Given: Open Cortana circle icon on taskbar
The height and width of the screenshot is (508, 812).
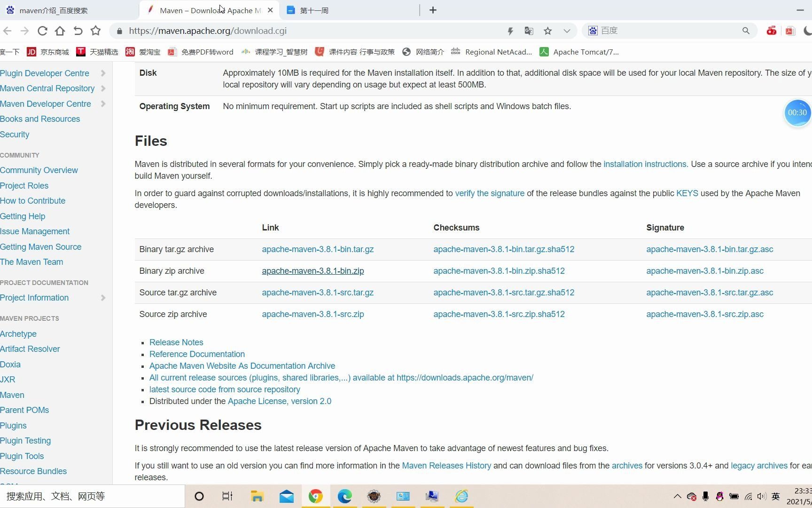Looking at the screenshot, I should [199, 496].
